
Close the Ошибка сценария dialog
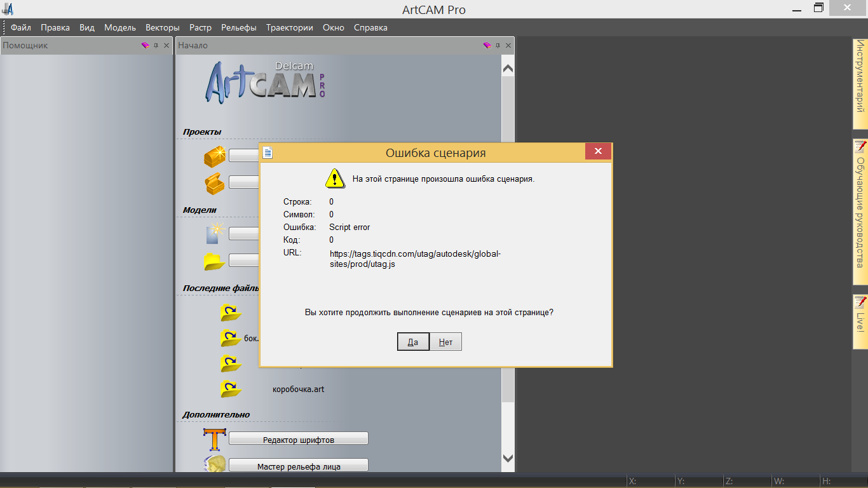click(598, 152)
